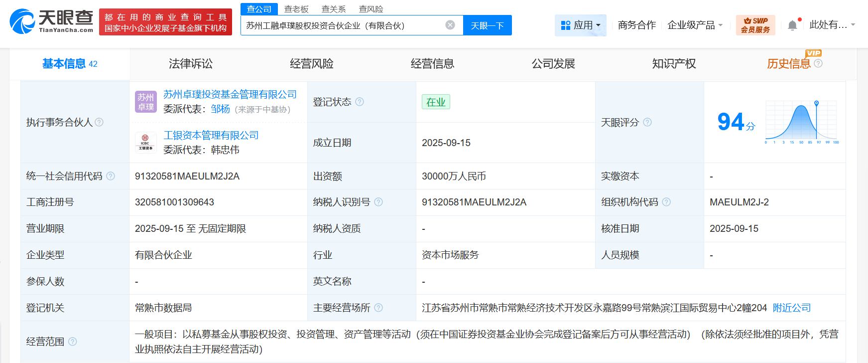Click the help icon beside 执行事务合伙人
The image size is (868, 363).
99,122
